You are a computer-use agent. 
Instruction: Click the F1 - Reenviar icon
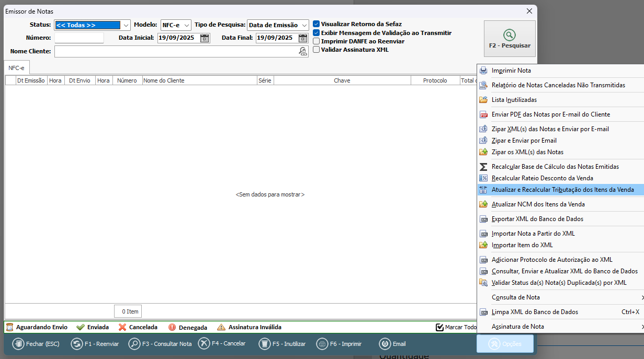coord(76,344)
